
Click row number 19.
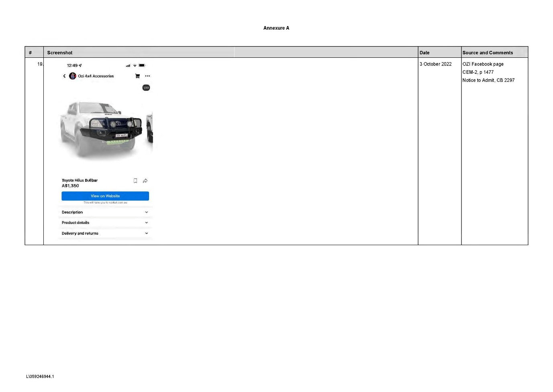[x=40, y=64]
